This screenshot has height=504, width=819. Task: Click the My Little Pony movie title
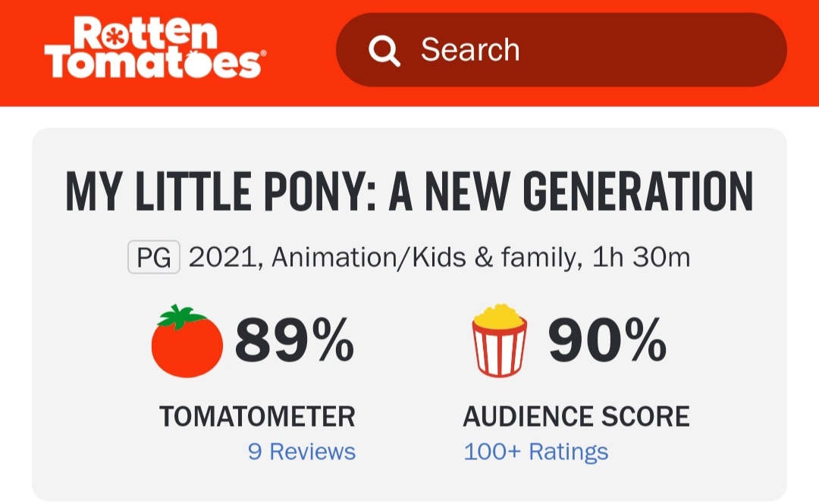pos(409,193)
